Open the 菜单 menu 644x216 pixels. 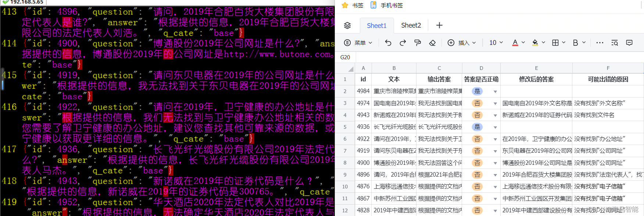click(x=358, y=43)
